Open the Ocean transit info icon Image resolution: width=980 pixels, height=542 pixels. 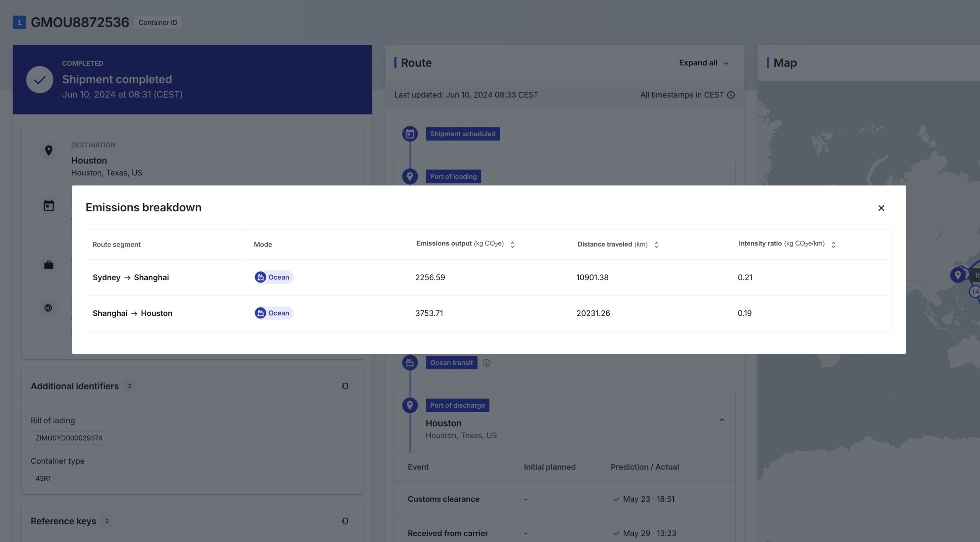coord(486,363)
